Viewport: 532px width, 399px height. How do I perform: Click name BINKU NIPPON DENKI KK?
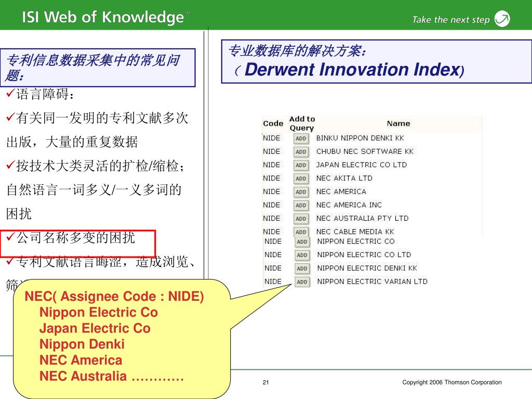pyautogui.click(x=360, y=138)
